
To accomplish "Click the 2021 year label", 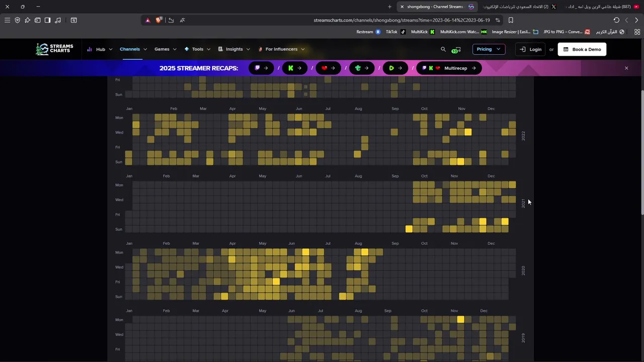I will pos(523,203).
